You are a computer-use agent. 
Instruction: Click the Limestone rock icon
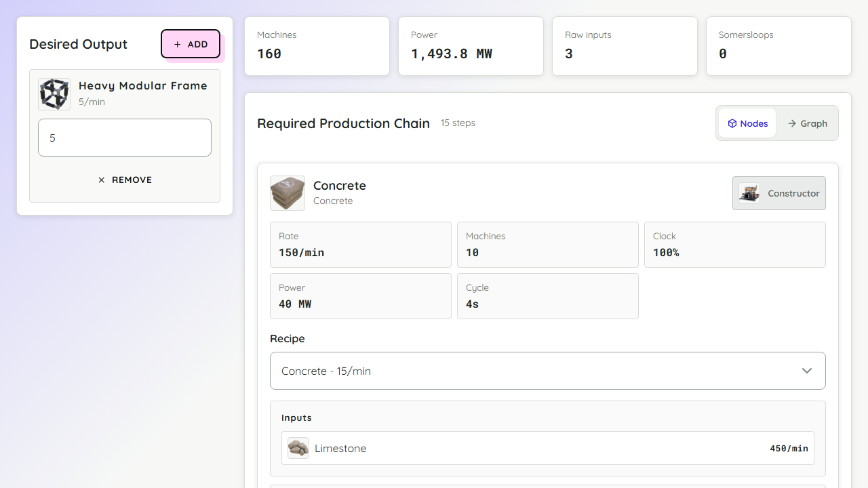pos(298,448)
